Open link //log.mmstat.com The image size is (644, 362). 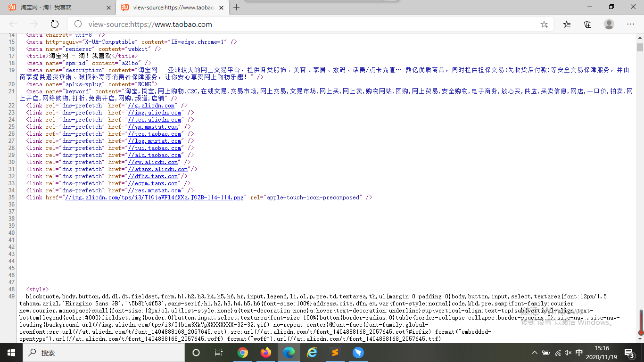click(x=155, y=141)
